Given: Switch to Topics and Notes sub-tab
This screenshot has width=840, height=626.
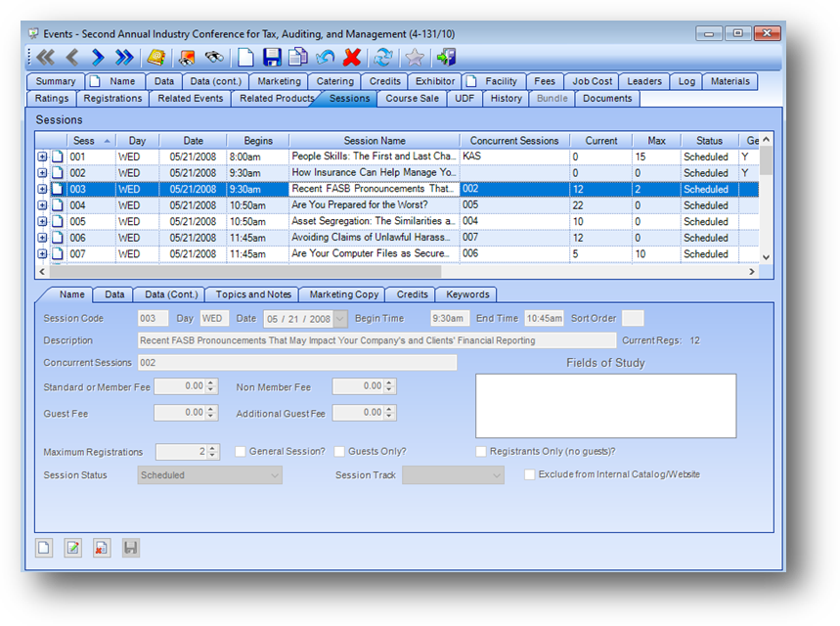Looking at the screenshot, I should pos(253,294).
